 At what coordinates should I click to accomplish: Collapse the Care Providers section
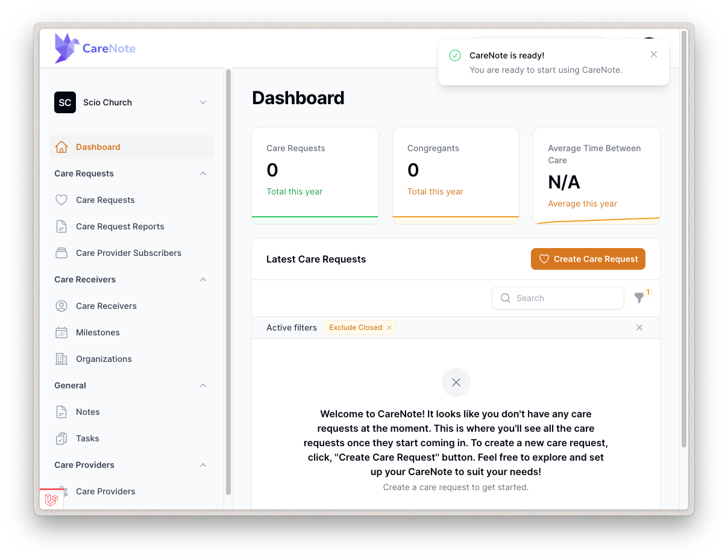pos(203,464)
